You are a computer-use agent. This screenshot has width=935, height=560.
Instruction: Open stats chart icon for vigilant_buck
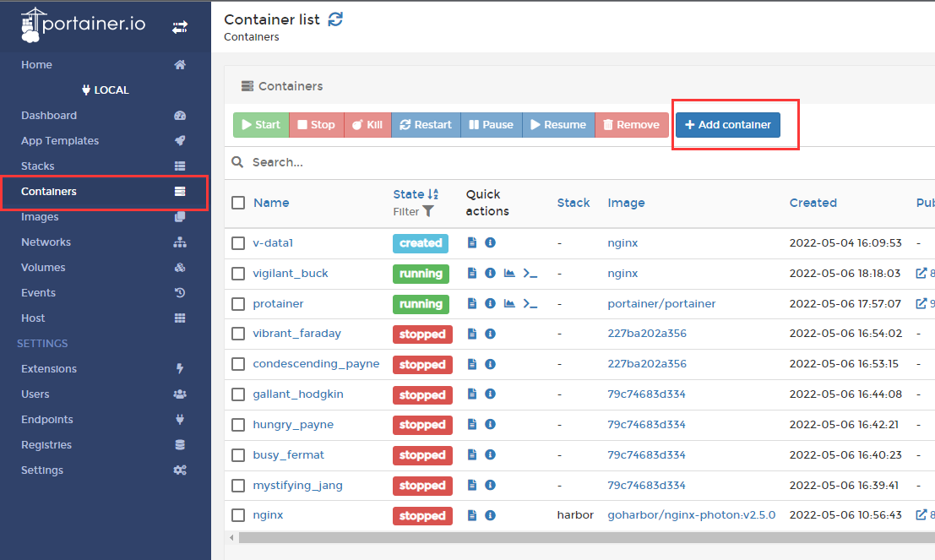tap(509, 273)
